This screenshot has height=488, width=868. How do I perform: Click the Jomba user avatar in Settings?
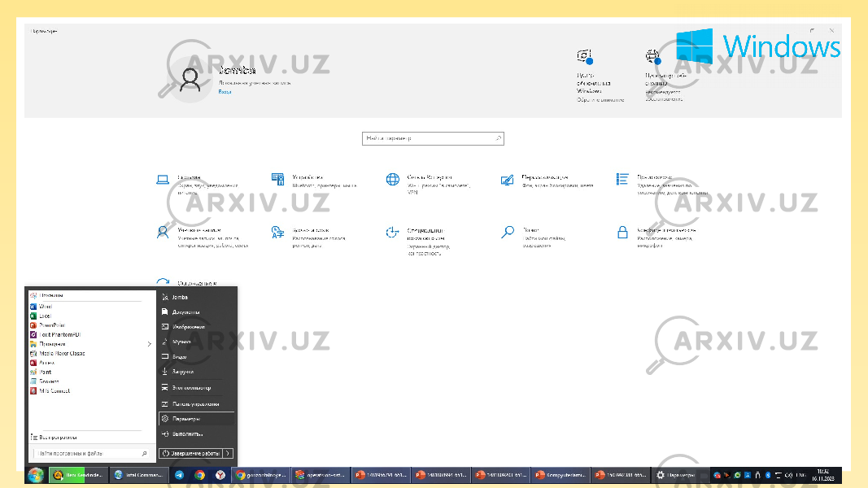pyautogui.click(x=190, y=81)
